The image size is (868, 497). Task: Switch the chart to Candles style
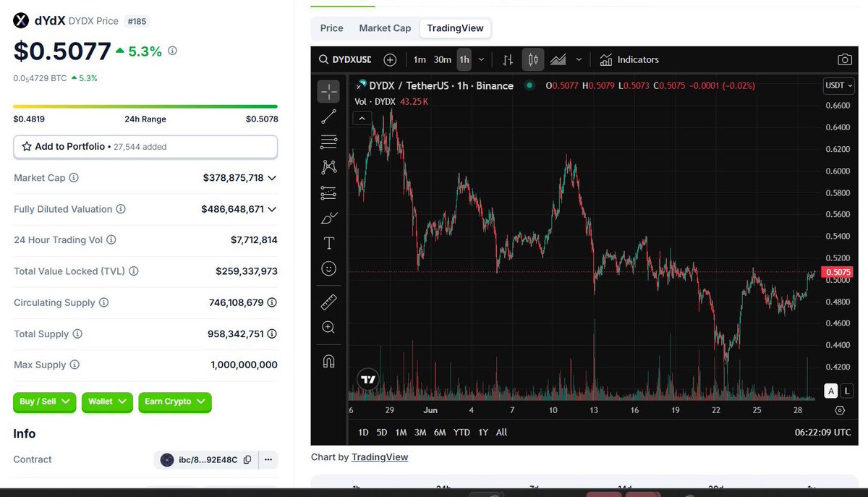533,60
